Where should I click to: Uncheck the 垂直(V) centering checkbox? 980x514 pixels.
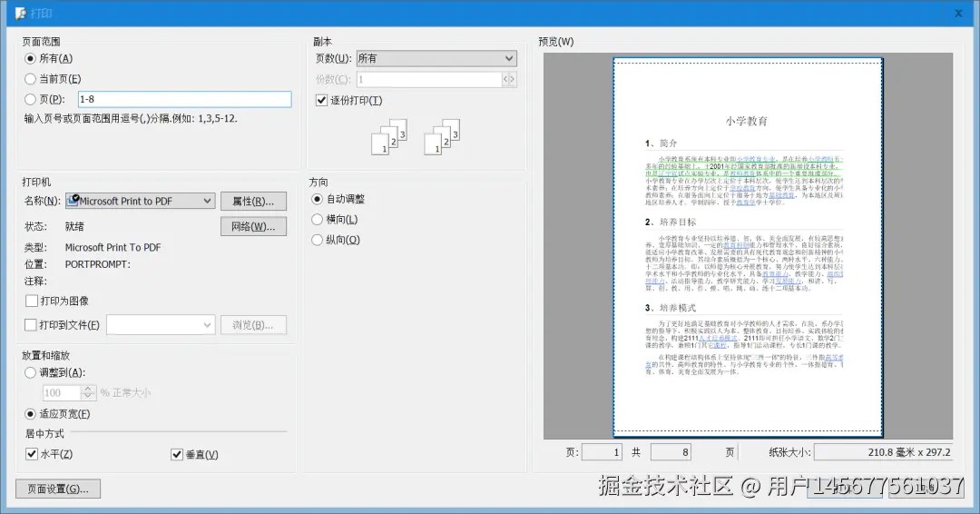177,455
